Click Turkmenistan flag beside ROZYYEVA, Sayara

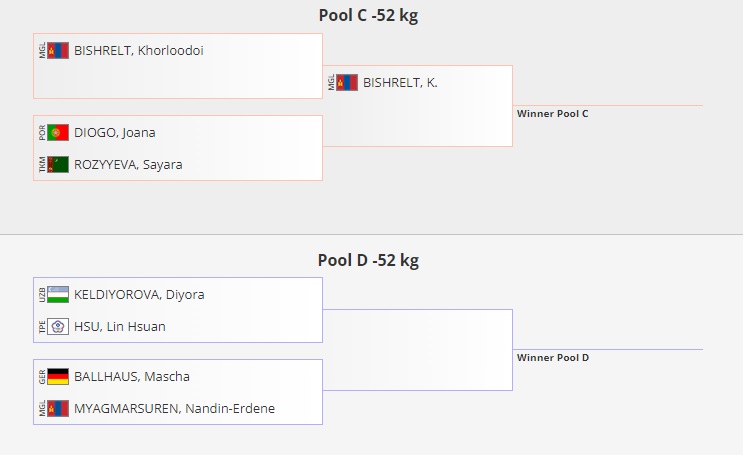point(58,164)
